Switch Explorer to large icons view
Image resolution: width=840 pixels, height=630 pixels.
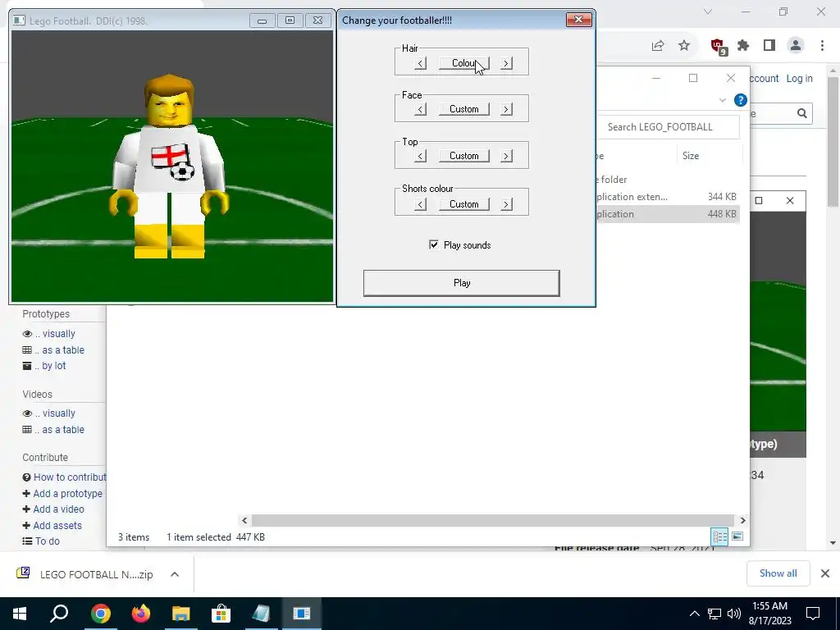coord(737,536)
